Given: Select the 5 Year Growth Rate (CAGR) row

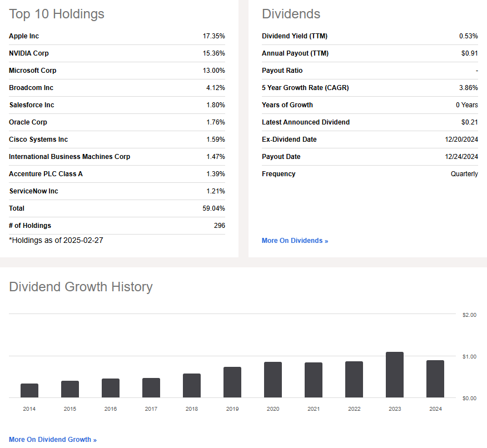Looking at the screenshot, I should tap(305, 88).
